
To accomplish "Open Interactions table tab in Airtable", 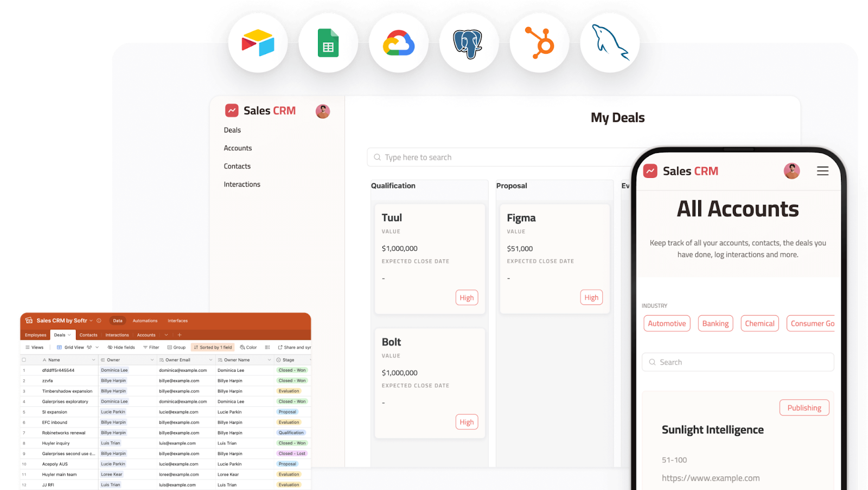I will (x=117, y=335).
